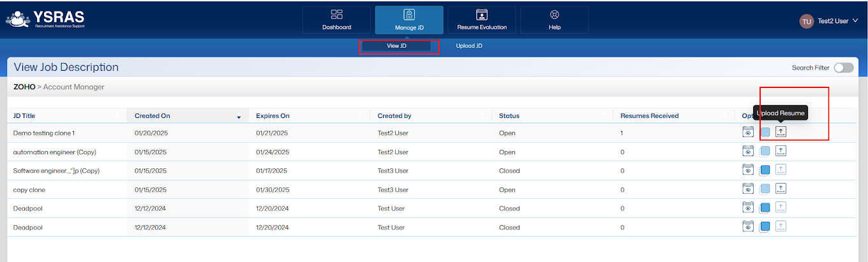Upload resume for Demo testing clone 1

pos(781,132)
